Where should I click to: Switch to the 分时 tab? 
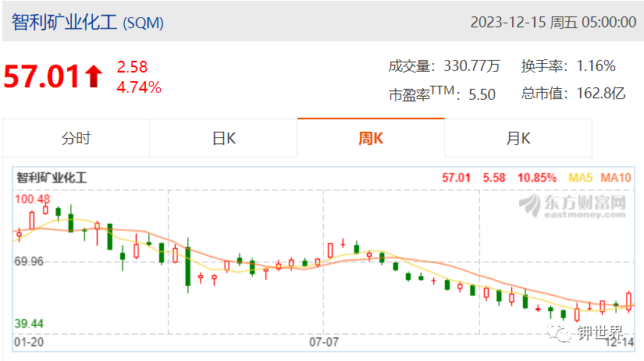(x=76, y=138)
